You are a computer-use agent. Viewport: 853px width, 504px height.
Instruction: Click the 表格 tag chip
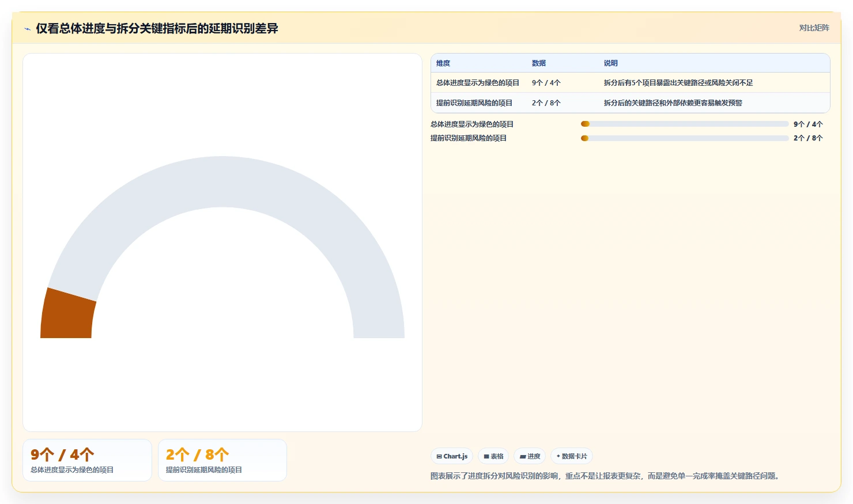point(493,456)
